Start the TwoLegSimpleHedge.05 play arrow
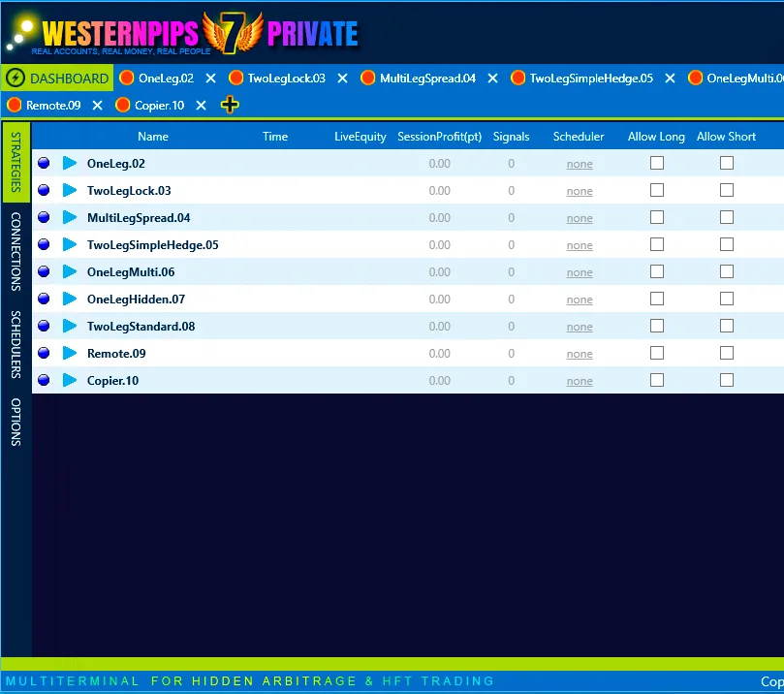This screenshot has width=784, height=694. pyautogui.click(x=70, y=244)
